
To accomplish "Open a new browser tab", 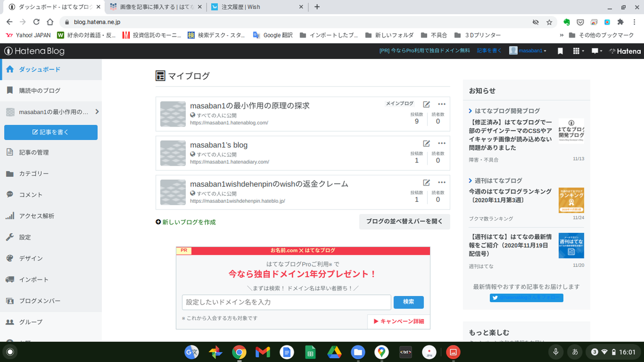I will coord(317,7).
